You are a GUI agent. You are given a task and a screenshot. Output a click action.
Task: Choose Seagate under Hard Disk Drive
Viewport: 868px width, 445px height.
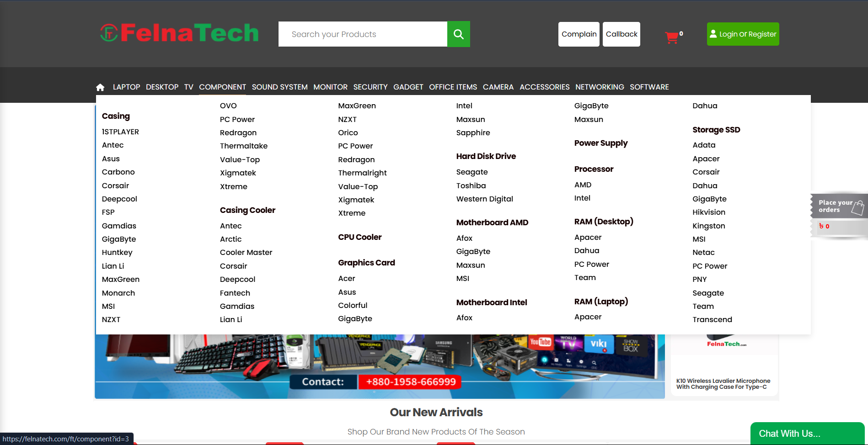472,172
